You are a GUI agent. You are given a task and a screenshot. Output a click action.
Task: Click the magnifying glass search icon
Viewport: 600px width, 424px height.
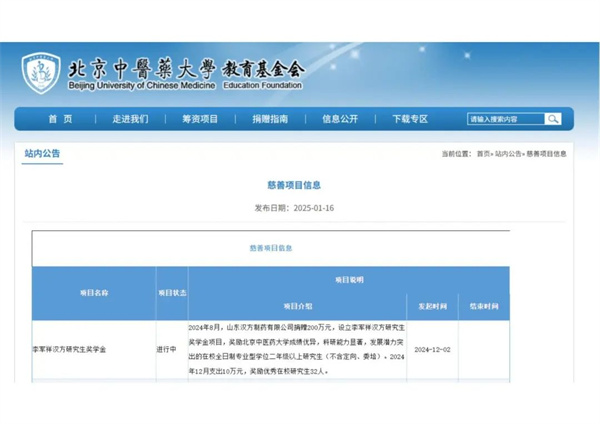[x=552, y=119]
